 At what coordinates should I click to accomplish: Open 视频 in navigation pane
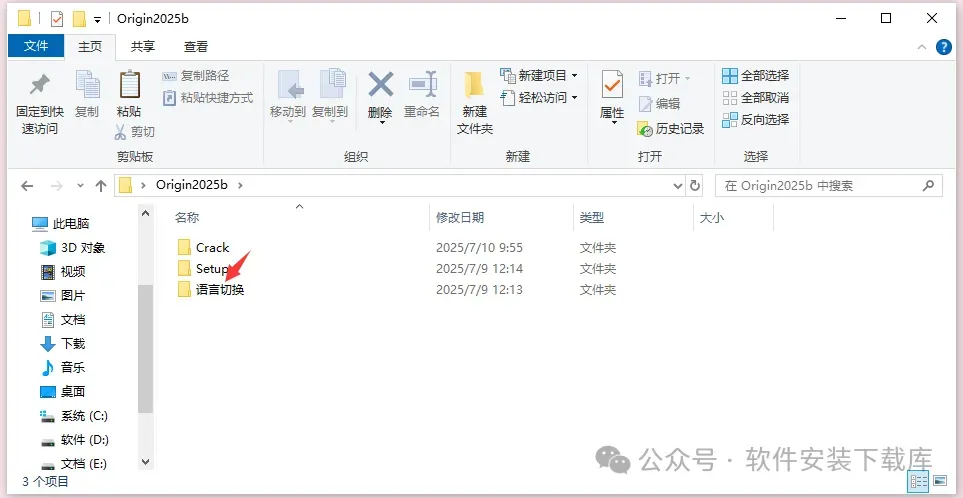tap(63, 271)
